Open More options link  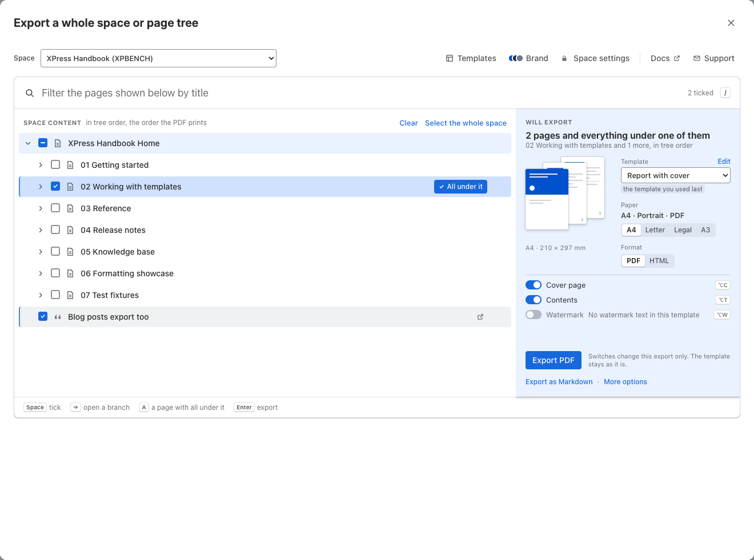point(625,382)
